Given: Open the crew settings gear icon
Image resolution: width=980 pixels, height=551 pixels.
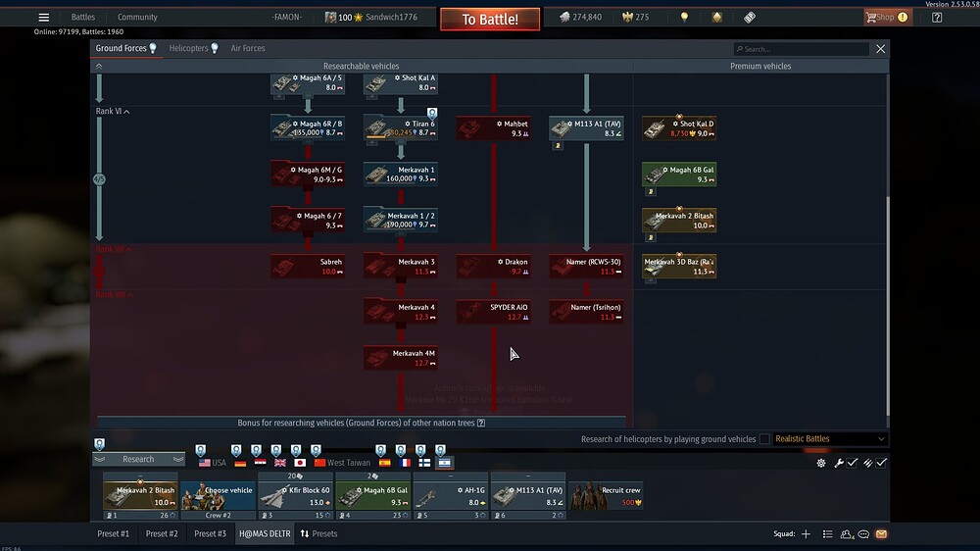Looking at the screenshot, I should click(821, 463).
